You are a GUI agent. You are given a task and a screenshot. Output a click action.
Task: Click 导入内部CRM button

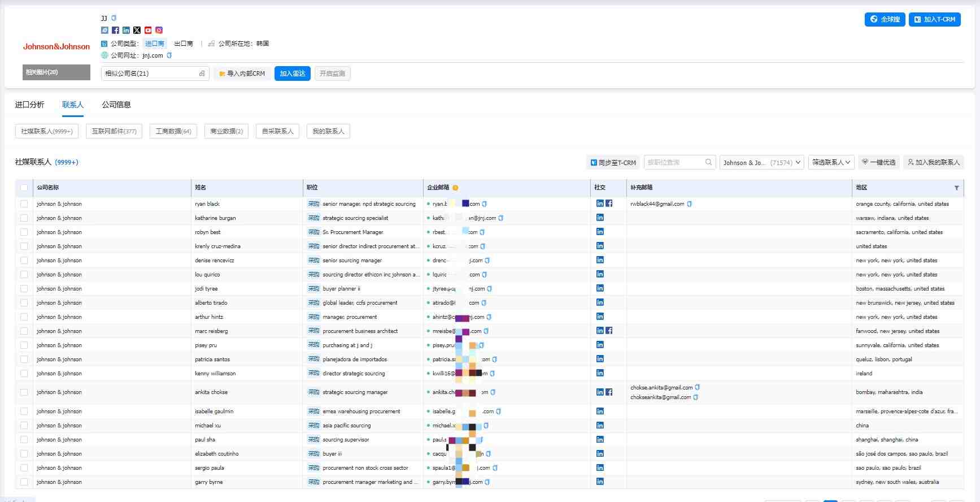pyautogui.click(x=242, y=73)
